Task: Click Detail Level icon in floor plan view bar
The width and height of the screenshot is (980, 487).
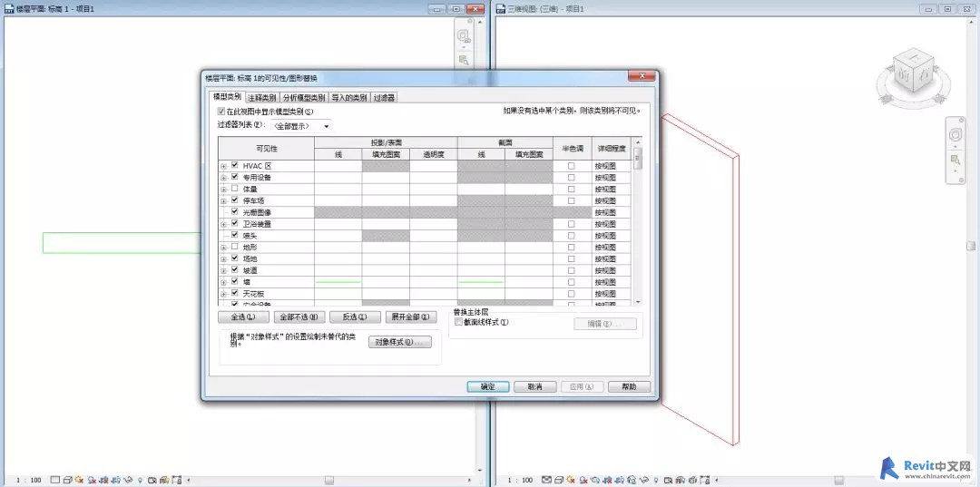Action: tap(55, 480)
